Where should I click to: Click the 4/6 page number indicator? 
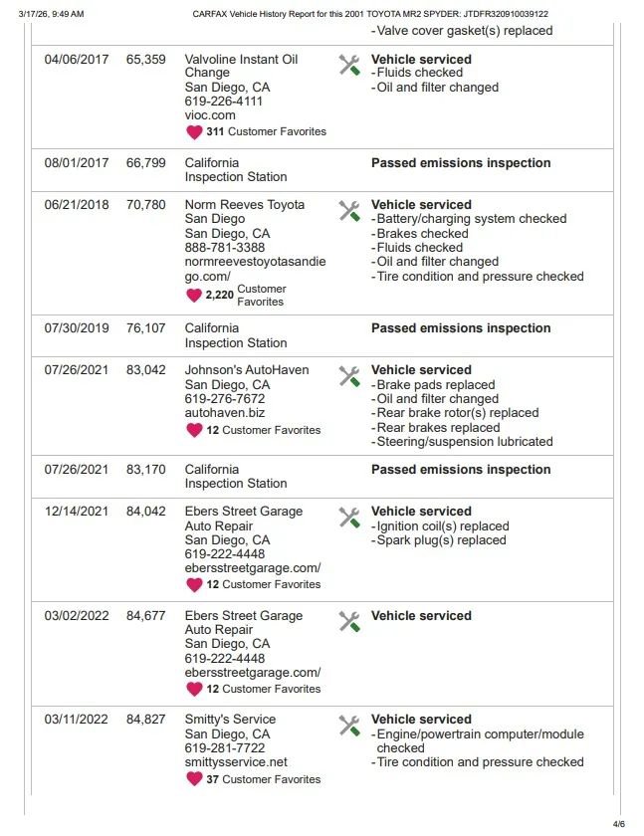pos(618,824)
